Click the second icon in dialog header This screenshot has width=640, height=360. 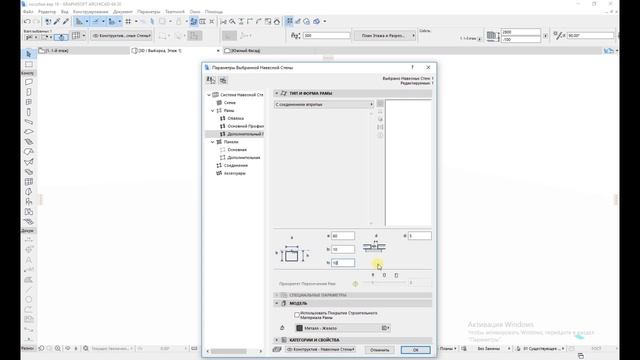(x=223, y=80)
